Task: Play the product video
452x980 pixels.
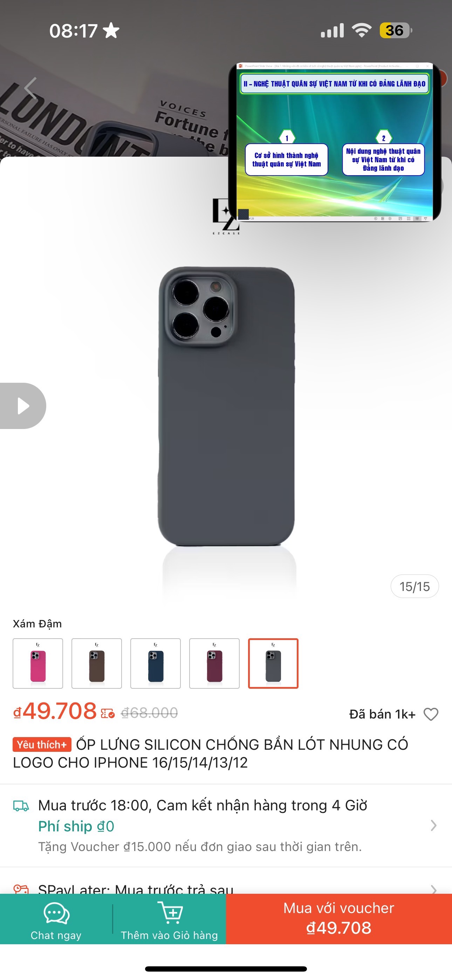Action: pyautogui.click(x=22, y=406)
